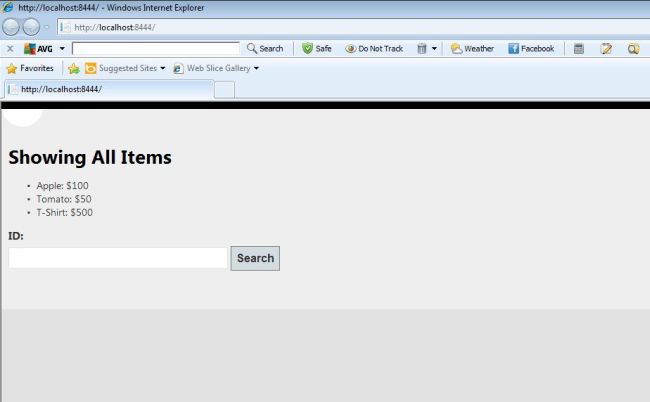Open the Weather toolbar button
The height and width of the screenshot is (402, 650).
click(x=472, y=48)
